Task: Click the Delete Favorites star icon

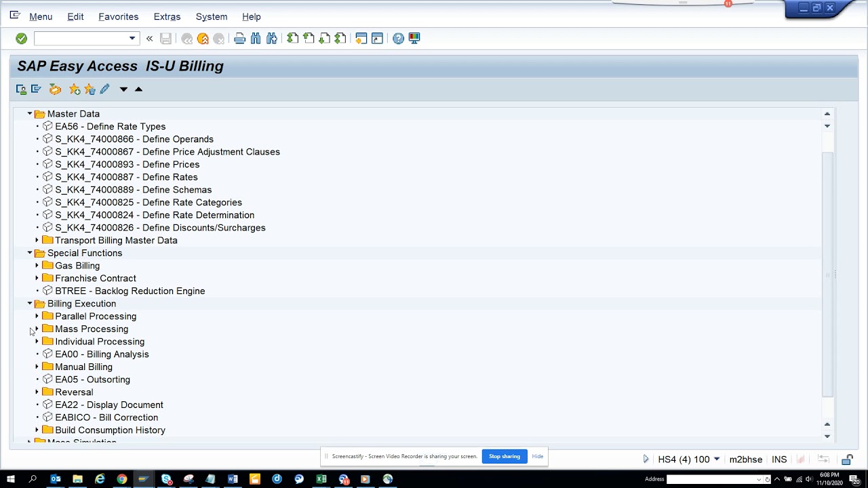Action: point(90,89)
